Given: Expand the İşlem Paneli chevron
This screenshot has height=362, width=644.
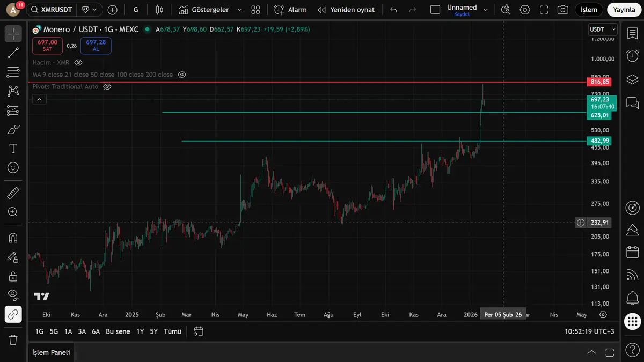Looking at the screenshot, I should coord(592,352).
